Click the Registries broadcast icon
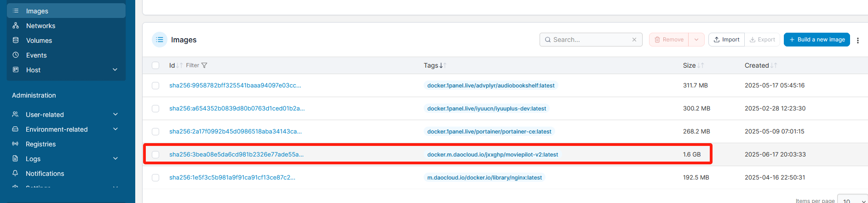Image resolution: width=868 pixels, height=203 pixels. [x=15, y=144]
